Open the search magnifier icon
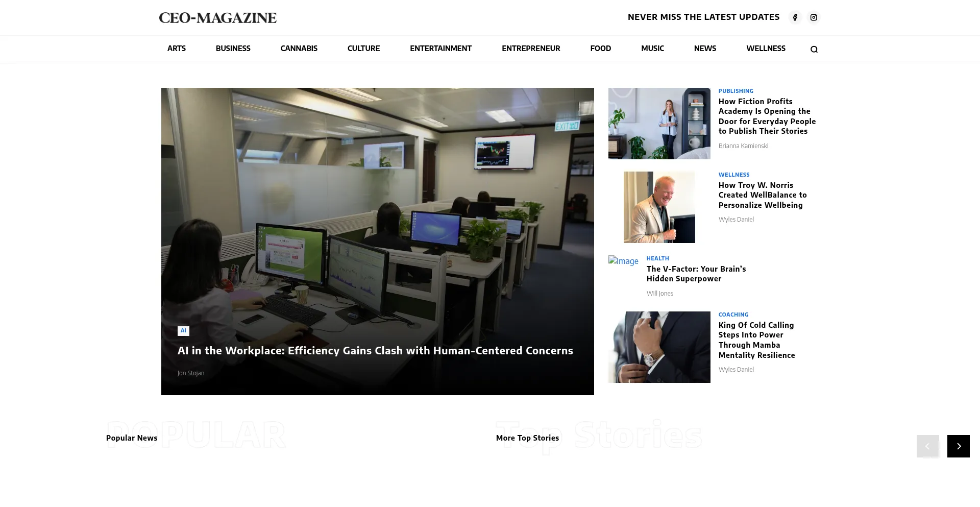 tap(814, 50)
